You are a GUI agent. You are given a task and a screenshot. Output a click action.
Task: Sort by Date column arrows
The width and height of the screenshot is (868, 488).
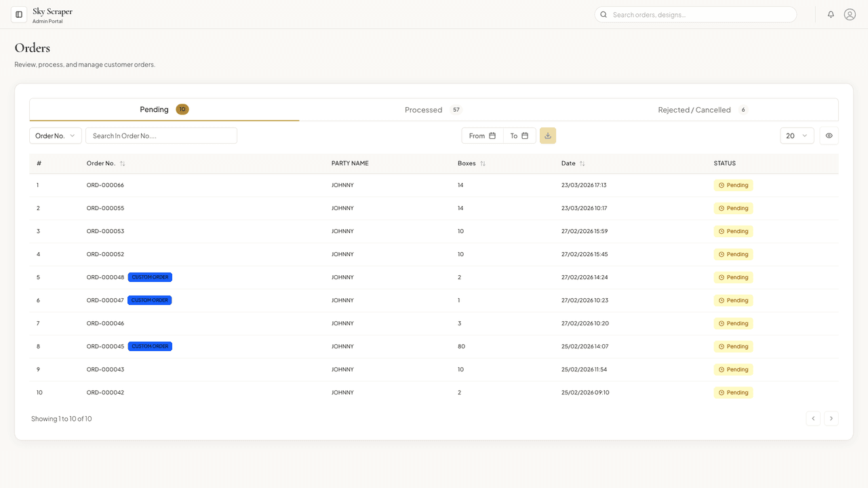pyautogui.click(x=583, y=163)
